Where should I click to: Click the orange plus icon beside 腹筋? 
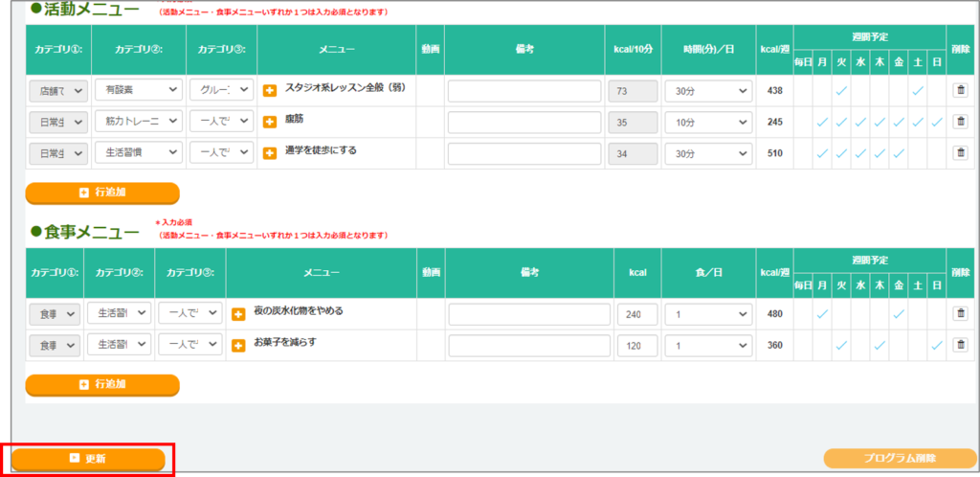(270, 123)
